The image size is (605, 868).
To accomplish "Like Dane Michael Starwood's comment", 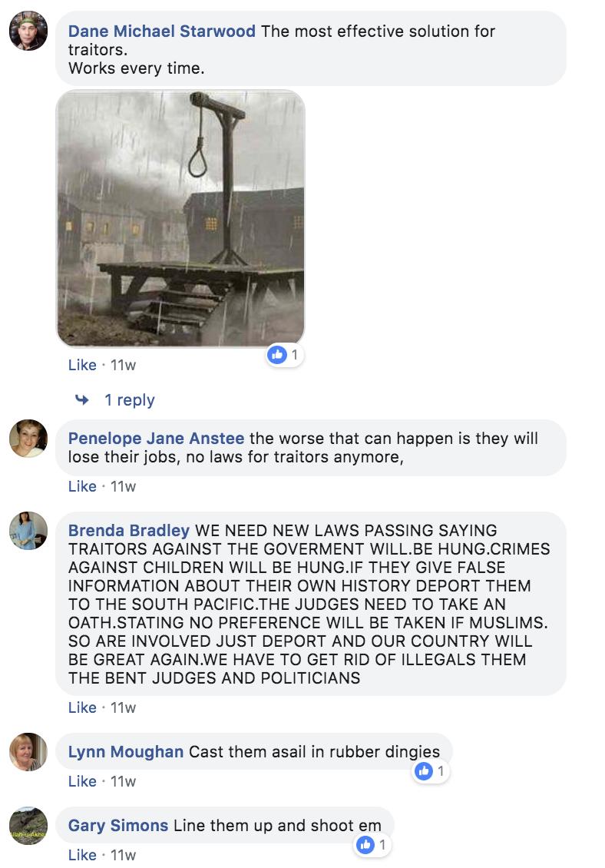I will point(82,365).
